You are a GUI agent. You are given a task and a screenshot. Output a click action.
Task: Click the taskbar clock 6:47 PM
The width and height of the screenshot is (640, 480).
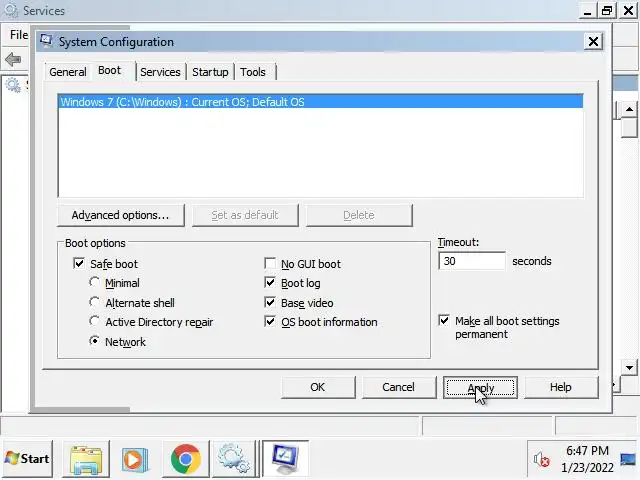tap(587, 451)
